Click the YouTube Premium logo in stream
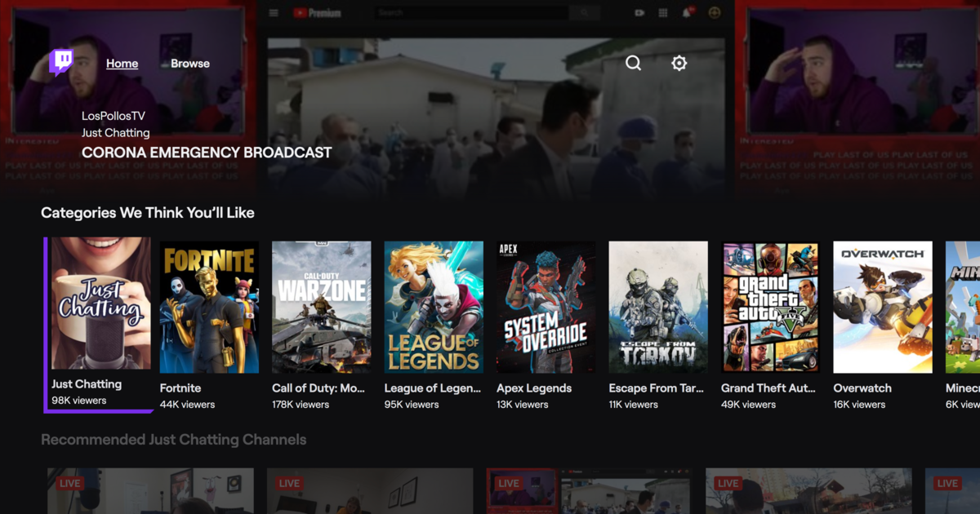The width and height of the screenshot is (980, 514). 317,13
